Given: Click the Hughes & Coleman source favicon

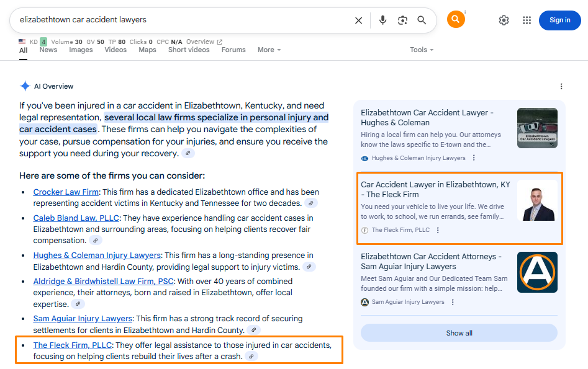Looking at the screenshot, I should click(x=364, y=158).
